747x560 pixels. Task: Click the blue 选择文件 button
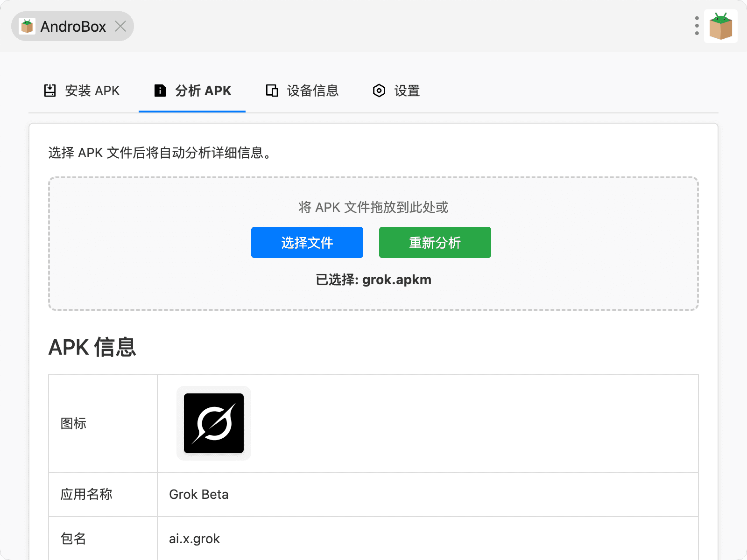click(307, 242)
